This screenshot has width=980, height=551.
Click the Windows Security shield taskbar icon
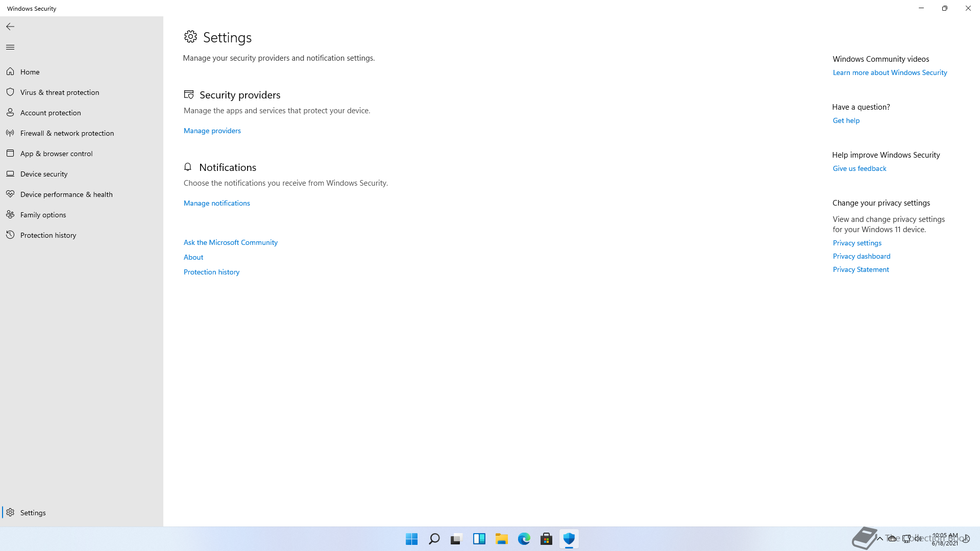pos(569,539)
